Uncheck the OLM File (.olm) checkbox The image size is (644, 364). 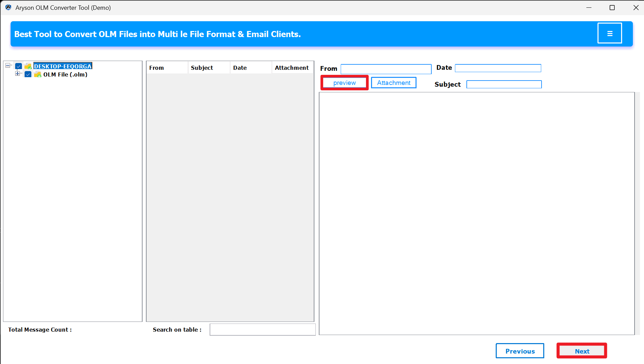coord(28,74)
